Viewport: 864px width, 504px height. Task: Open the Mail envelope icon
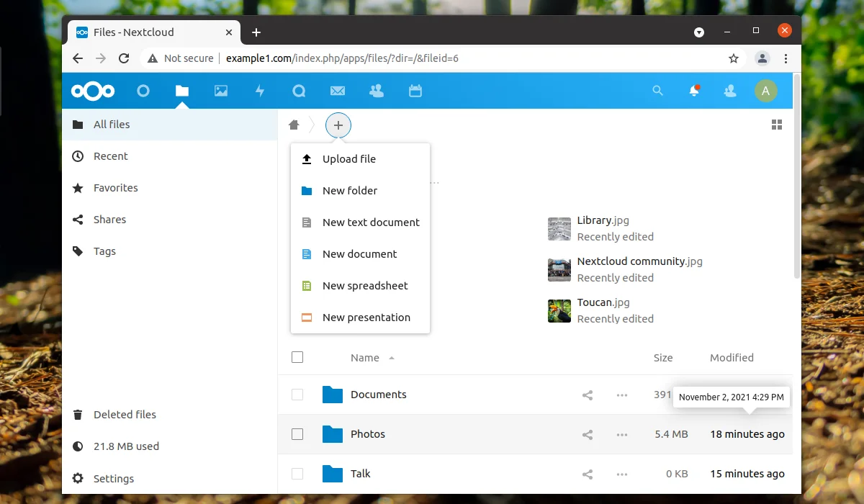338,91
